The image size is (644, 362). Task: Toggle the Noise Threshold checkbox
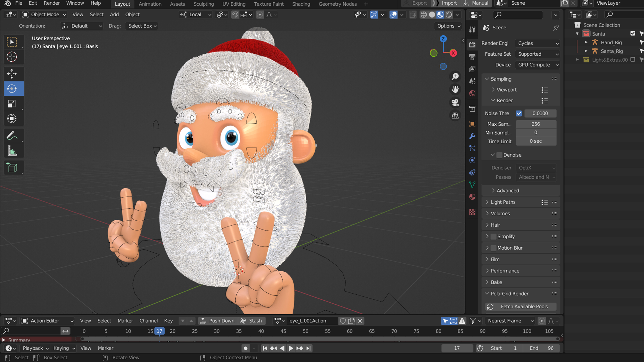coord(519,113)
